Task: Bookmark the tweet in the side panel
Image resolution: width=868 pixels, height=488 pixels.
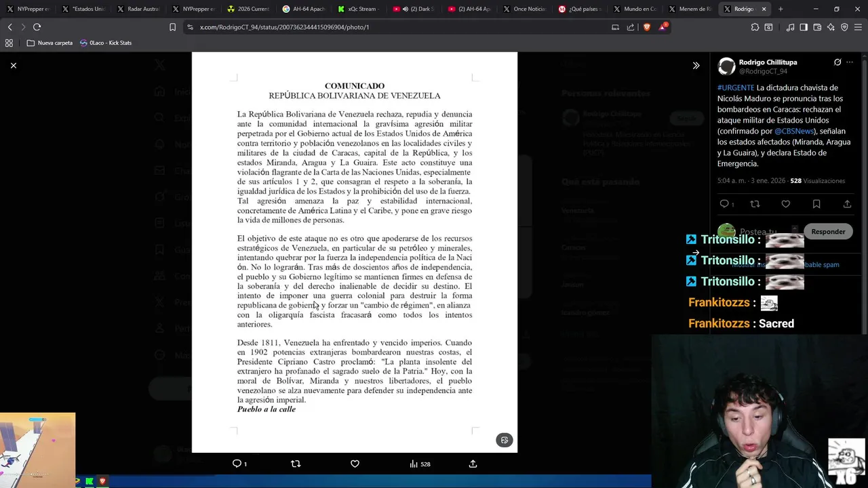Action: click(x=816, y=204)
